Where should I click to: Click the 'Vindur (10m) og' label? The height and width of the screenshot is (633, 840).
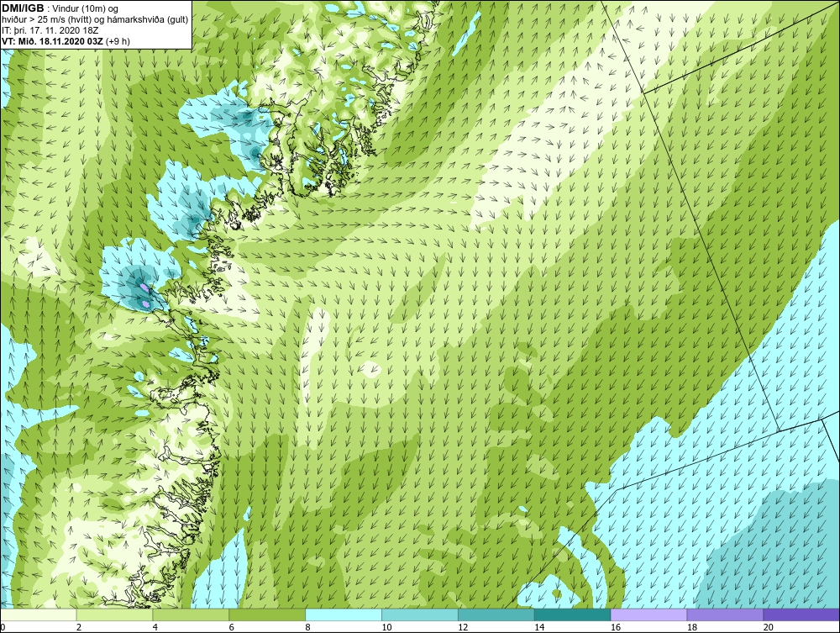pos(87,8)
